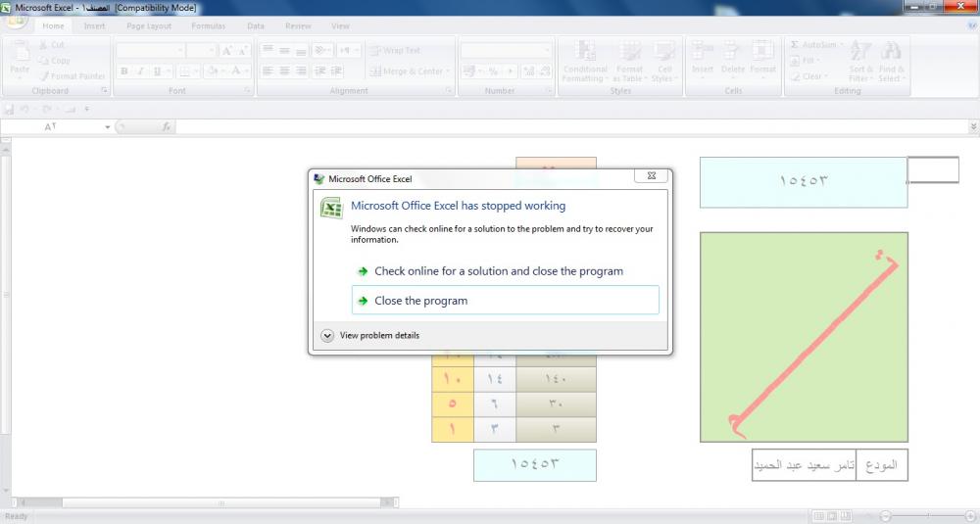Click the Format cells button
The height and width of the screenshot is (524, 980).
tap(762, 58)
